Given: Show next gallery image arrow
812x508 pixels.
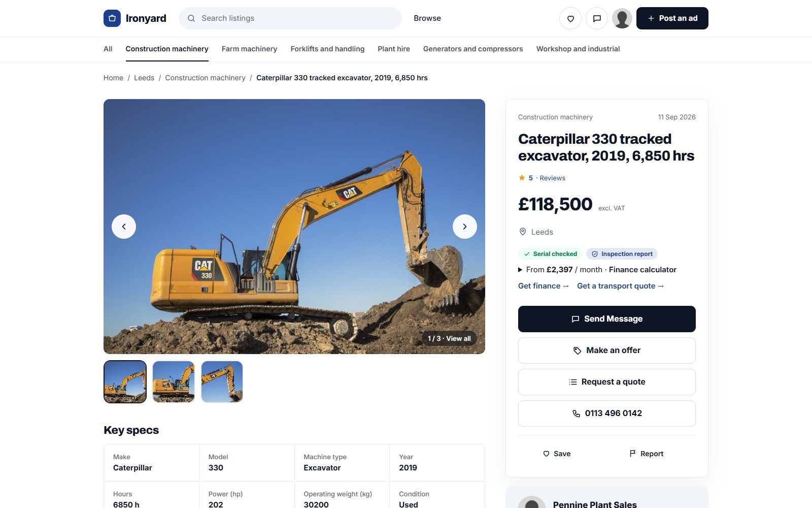Looking at the screenshot, I should 465,227.
